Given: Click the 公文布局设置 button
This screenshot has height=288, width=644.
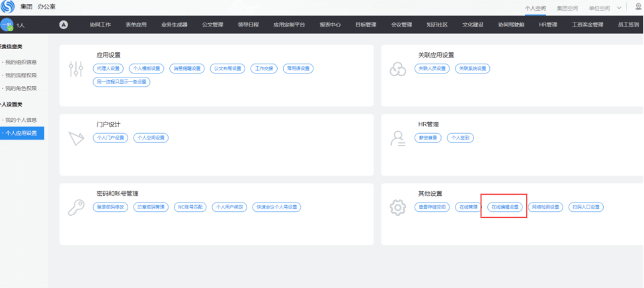Looking at the screenshot, I should pyautogui.click(x=227, y=69).
